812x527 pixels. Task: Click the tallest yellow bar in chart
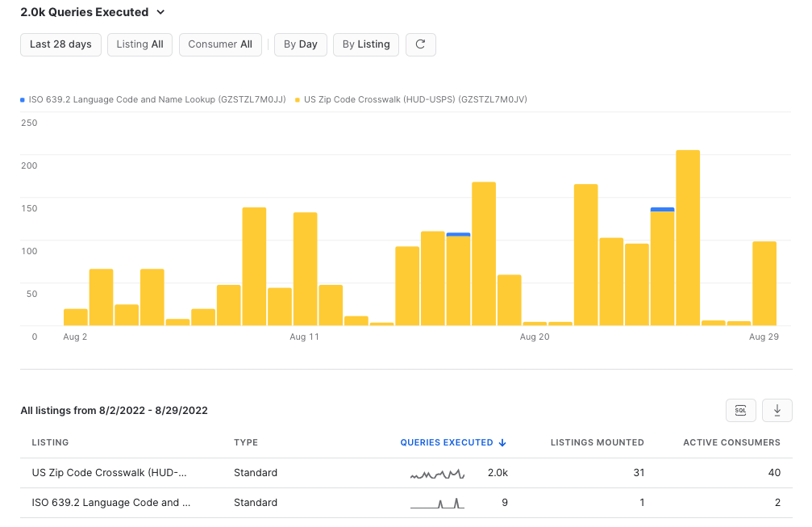688,238
